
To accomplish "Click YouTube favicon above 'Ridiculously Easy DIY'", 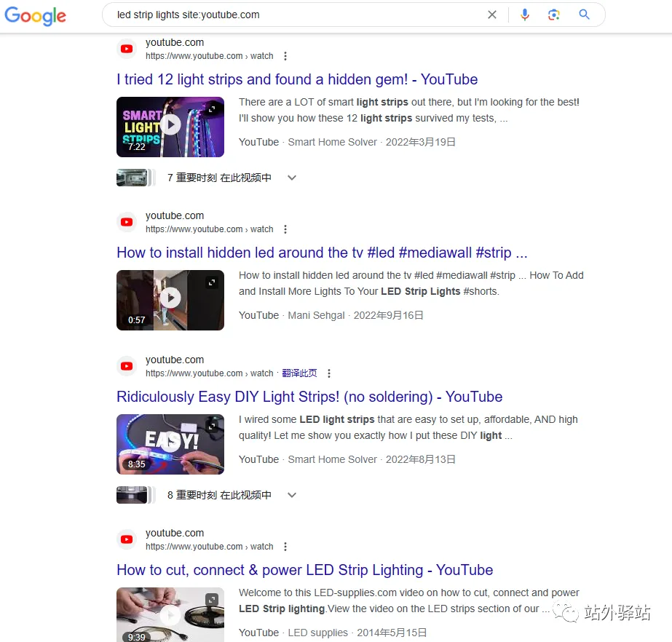I will [127, 366].
